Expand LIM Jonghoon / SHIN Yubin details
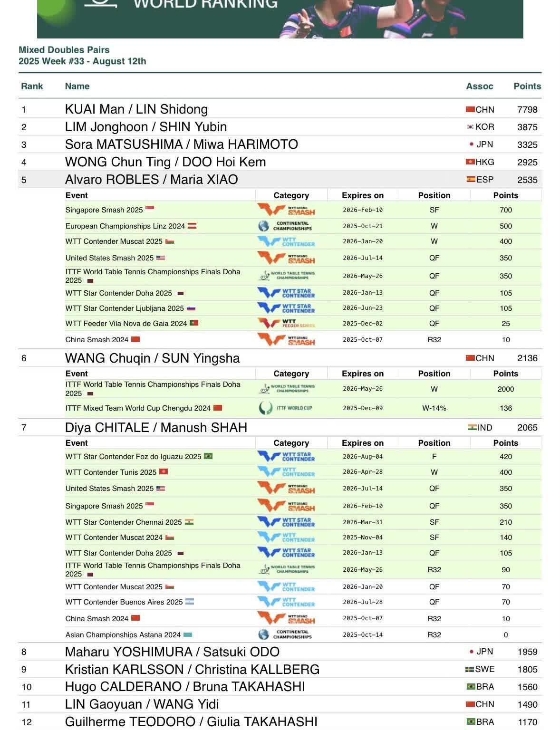Screen dimensions: 560x730 (x=280, y=127)
